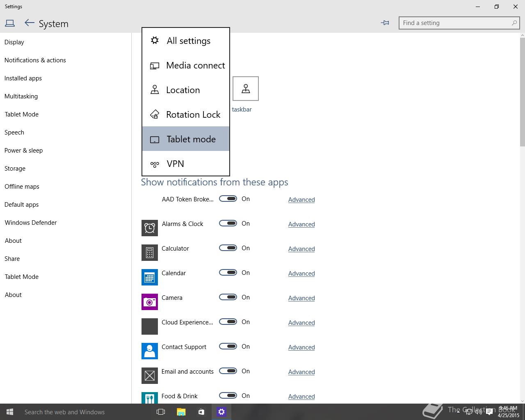Choose VPN from the quick action dropdown
Screen dimensions: 525x420
(x=186, y=164)
